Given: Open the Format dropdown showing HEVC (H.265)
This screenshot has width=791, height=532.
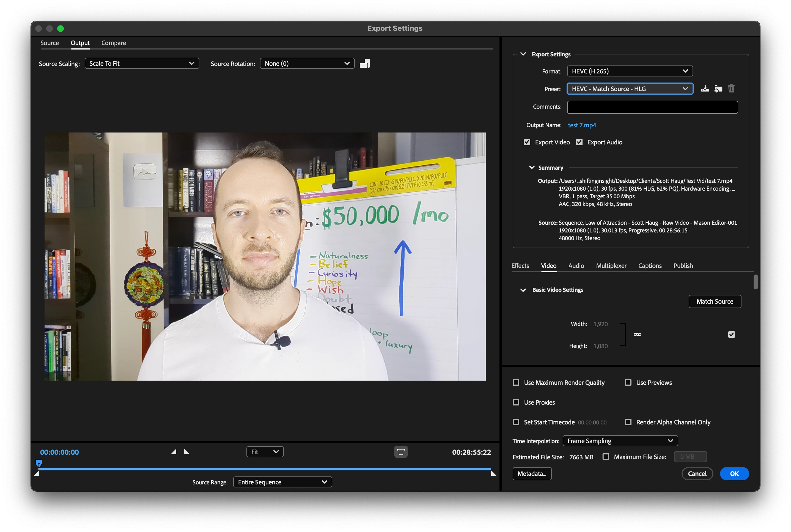Looking at the screenshot, I should (x=630, y=71).
